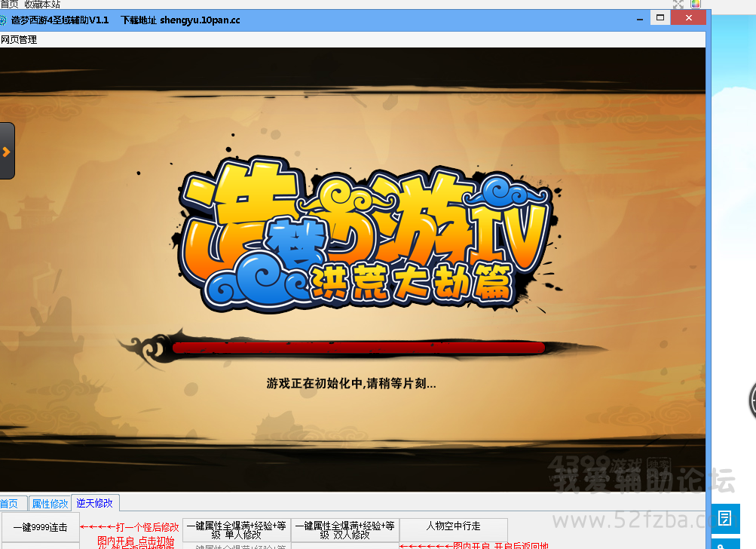756x549 pixels.
Task: Open the 网页管理 menu
Action: click(19, 39)
